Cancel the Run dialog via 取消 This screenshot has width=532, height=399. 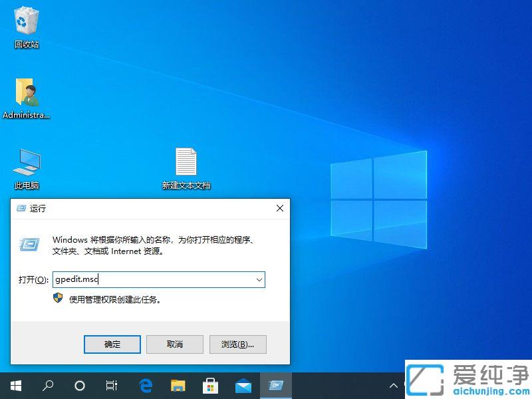[x=174, y=344]
